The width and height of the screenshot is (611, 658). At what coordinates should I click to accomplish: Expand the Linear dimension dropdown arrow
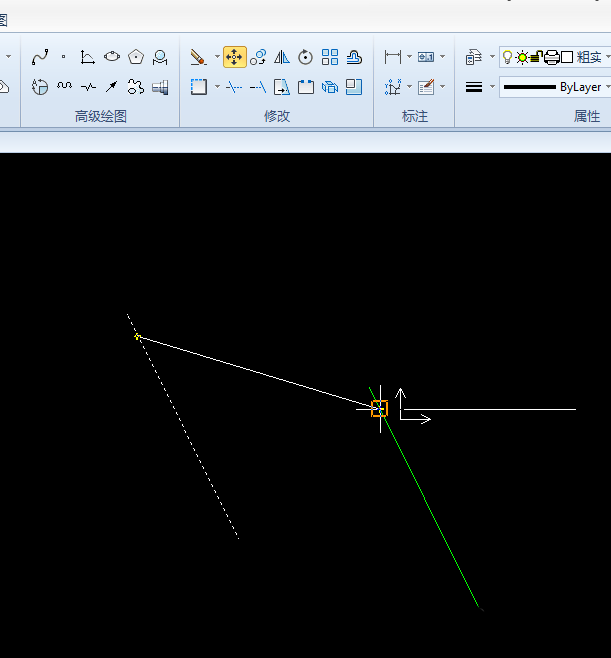tap(409, 57)
